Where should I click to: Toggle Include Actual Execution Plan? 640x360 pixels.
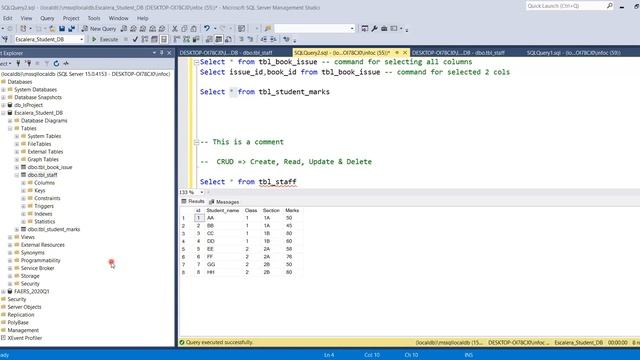[x=177, y=39]
